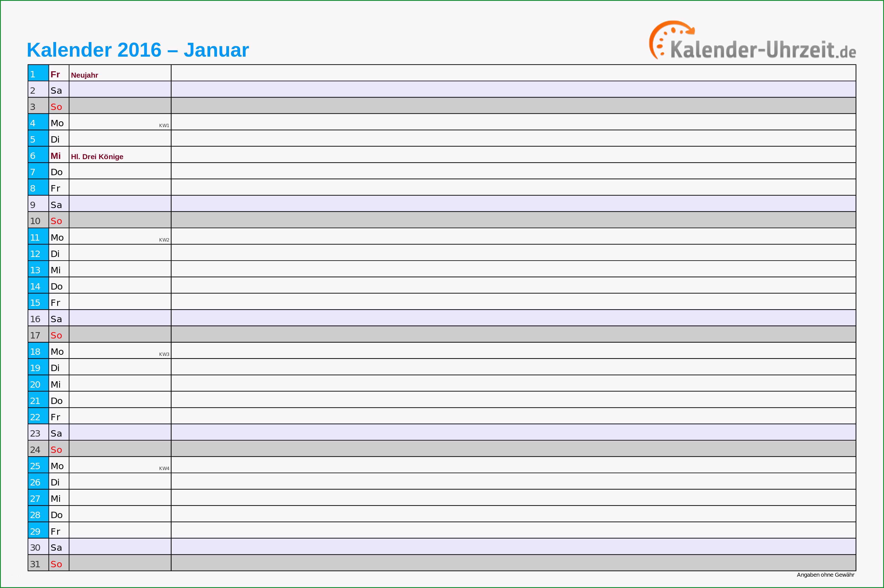
Task: Click 'So' weekday in row 31
Action: pos(56,564)
